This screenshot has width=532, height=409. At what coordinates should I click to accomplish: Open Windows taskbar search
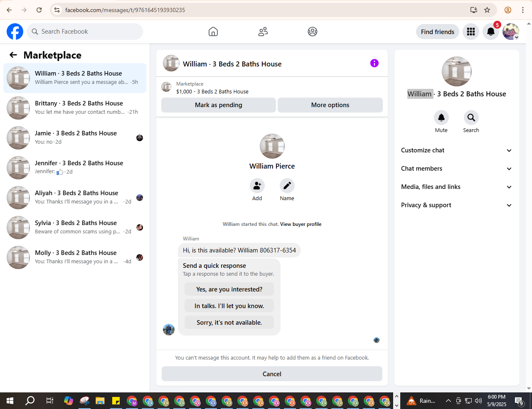[x=30, y=401]
